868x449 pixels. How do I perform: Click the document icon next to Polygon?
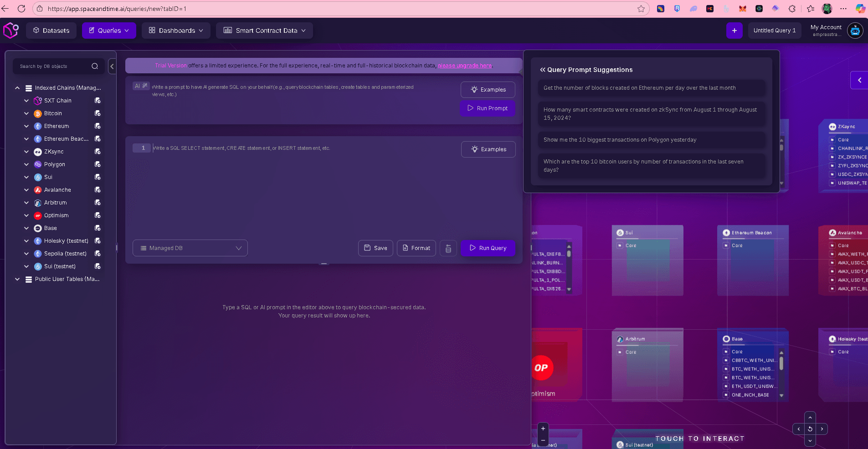coord(98,164)
